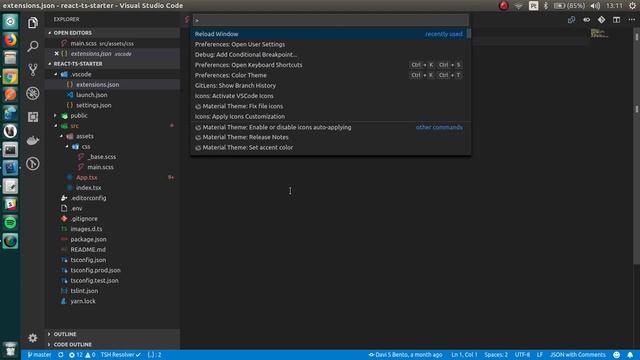Viewport: 640px width, 360px height.
Task: Change the UTF-8 encoding
Action: coord(522,355)
